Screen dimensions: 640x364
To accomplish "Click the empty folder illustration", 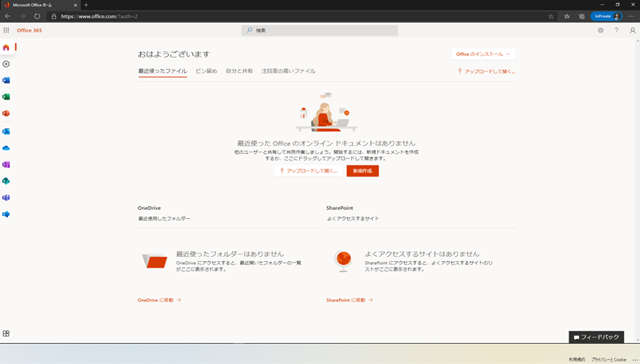I will [x=155, y=261].
